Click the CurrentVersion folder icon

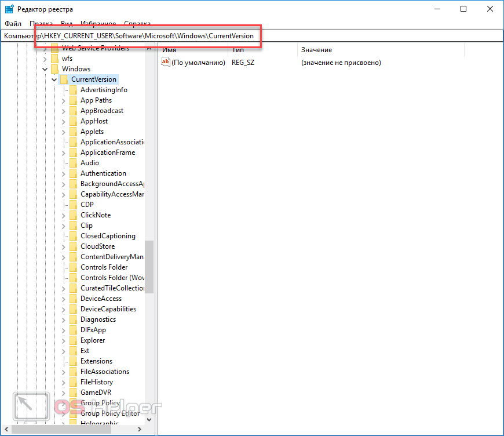64,79
